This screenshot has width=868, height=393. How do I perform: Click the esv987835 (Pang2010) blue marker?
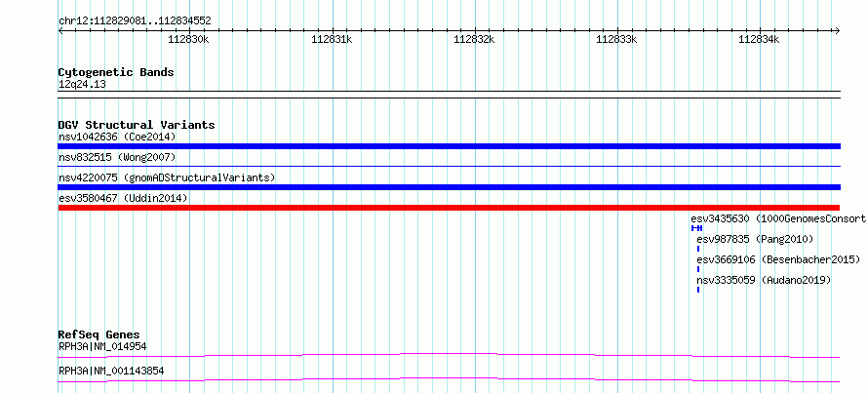tap(698, 249)
